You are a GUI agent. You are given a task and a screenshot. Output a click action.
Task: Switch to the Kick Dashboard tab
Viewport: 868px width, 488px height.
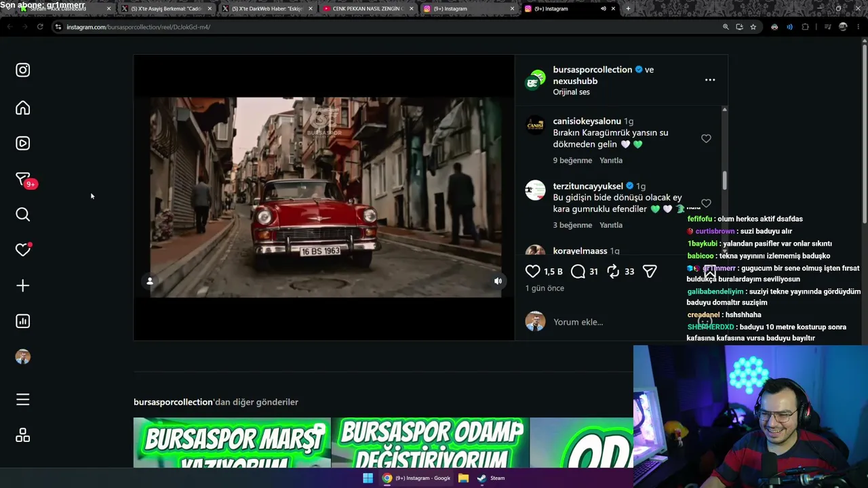click(64, 9)
